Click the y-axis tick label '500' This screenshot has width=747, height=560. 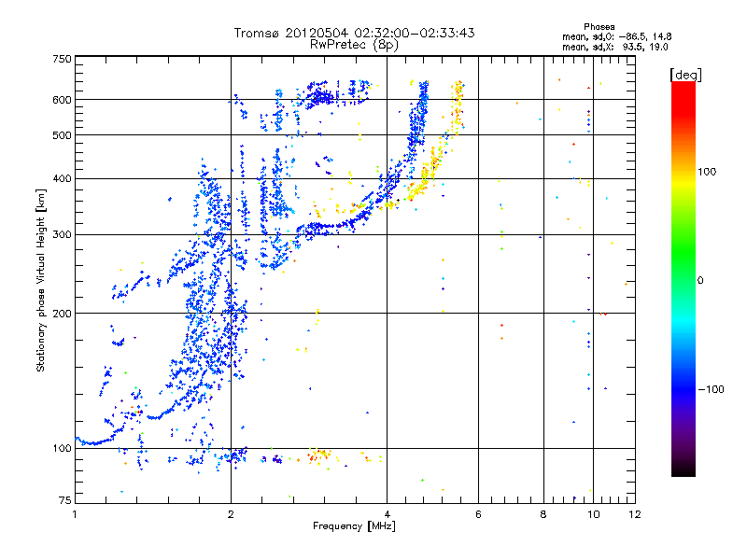click(63, 135)
